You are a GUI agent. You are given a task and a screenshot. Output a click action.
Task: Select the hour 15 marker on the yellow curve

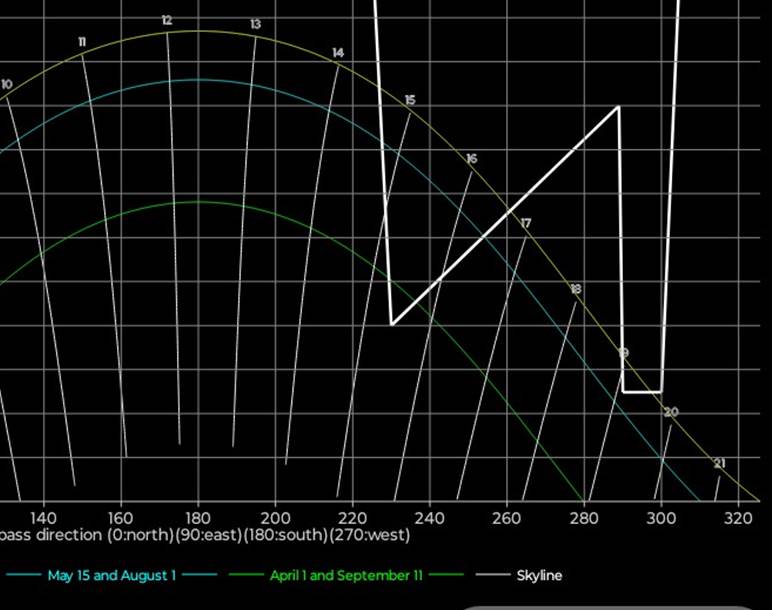point(410,100)
